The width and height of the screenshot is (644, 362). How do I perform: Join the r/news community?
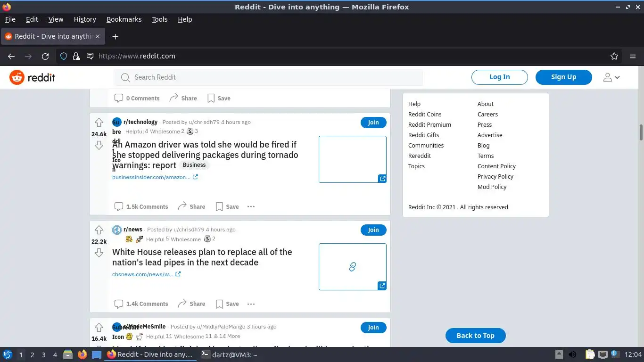pyautogui.click(x=373, y=230)
